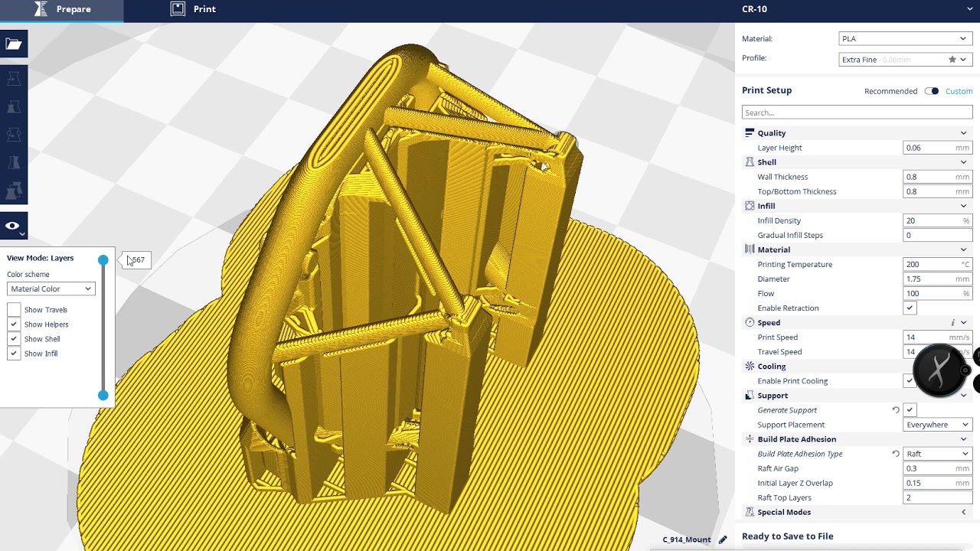Image resolution: width=980 pixels, height=551 pixels.
Task: Select the Move tool in left toolbar
Action: pos(14,78)
